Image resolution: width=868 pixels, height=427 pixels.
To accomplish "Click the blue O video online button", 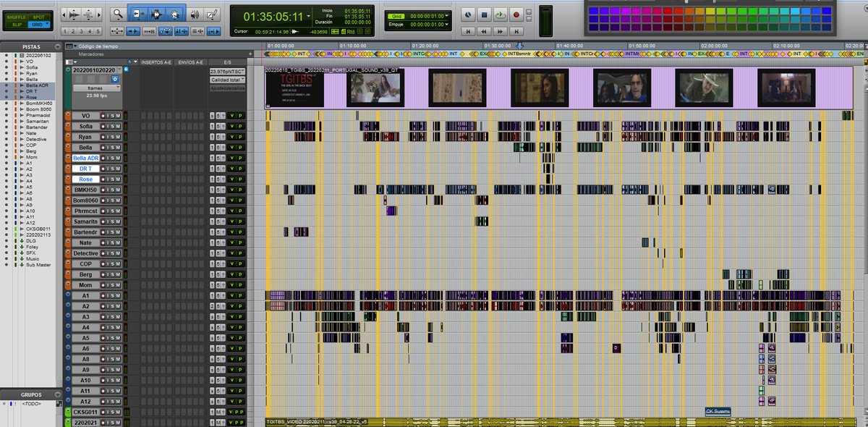I will pos(115,79).
